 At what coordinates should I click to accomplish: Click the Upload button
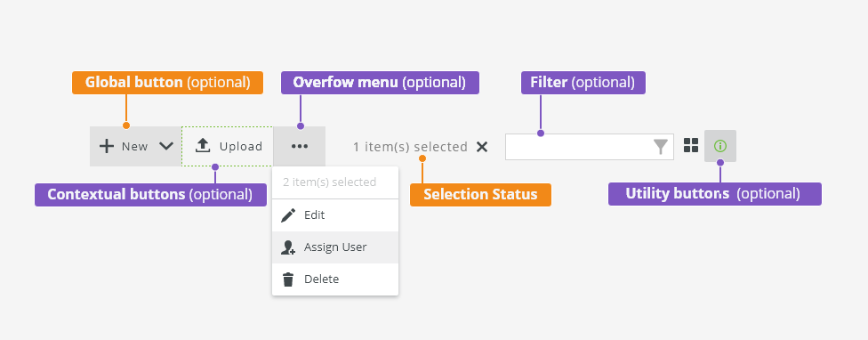pyautogui.click(x=227, y=146)
